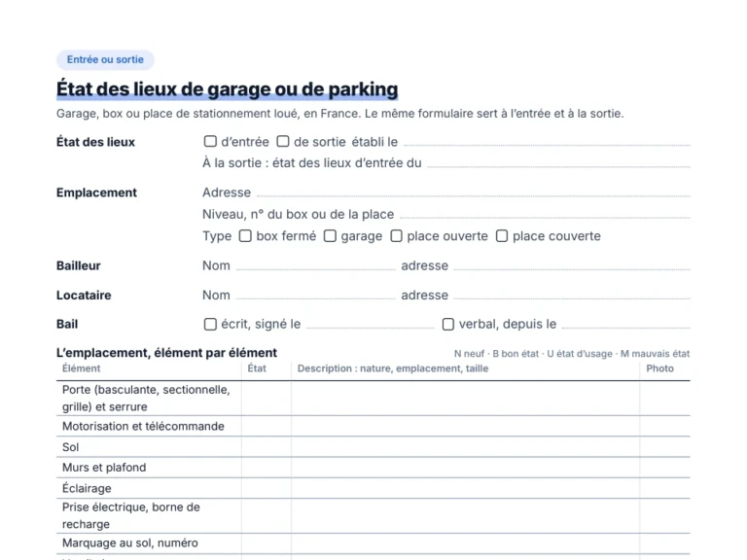The width and height of the screenshot is (747, 560).
Task: Check the "d'entrée" checkbox
Action: (x=210, y=141)
